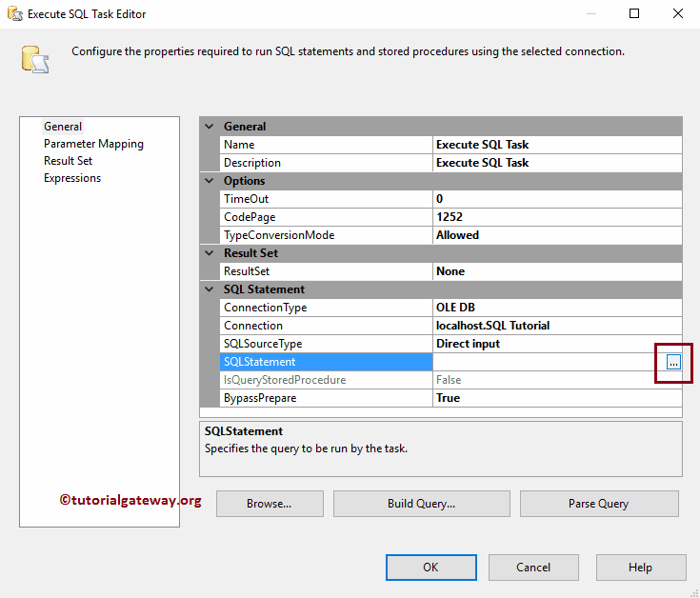Select the BypassPrepare property label
700x598 pixels.
click(326, 398)
